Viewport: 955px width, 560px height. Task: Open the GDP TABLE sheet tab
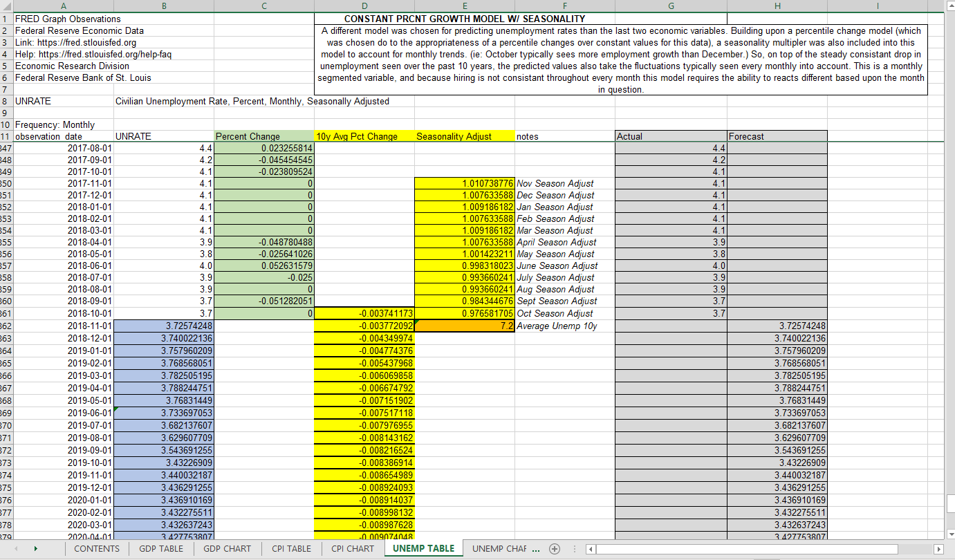[x=161, y=548]
